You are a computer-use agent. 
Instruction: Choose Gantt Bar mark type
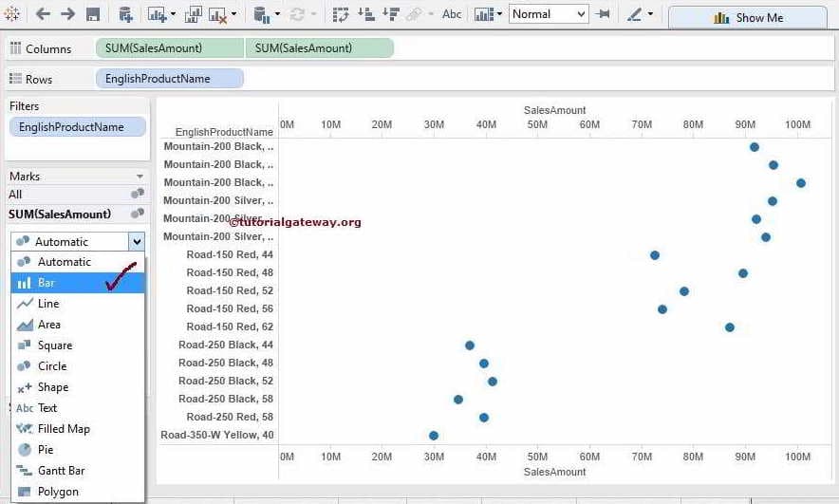78,470
